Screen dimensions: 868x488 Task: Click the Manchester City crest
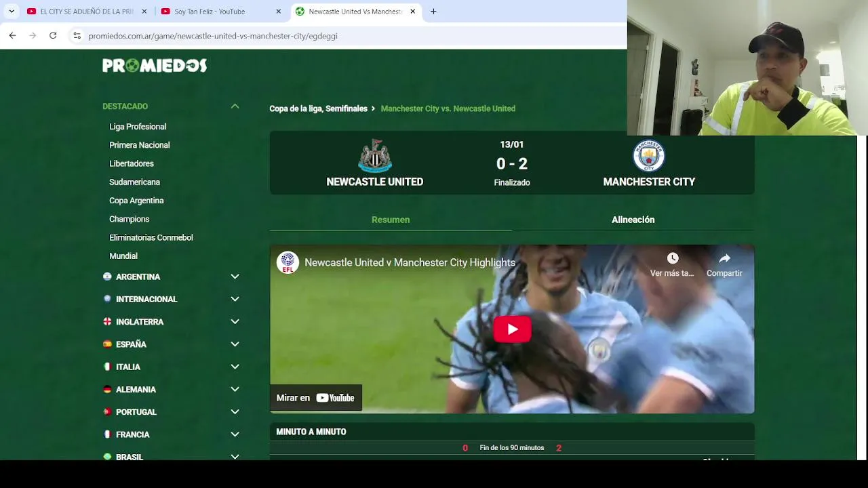coord(649,156)
